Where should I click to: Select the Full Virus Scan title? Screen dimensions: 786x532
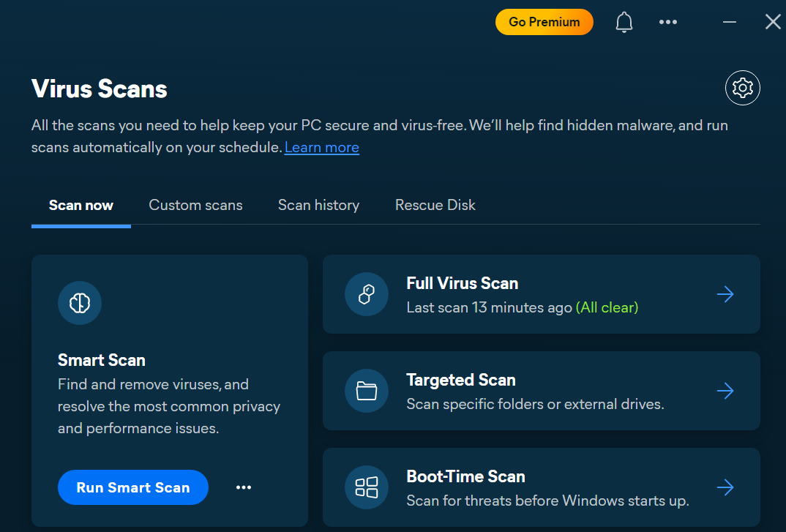[x=463, y=283]
